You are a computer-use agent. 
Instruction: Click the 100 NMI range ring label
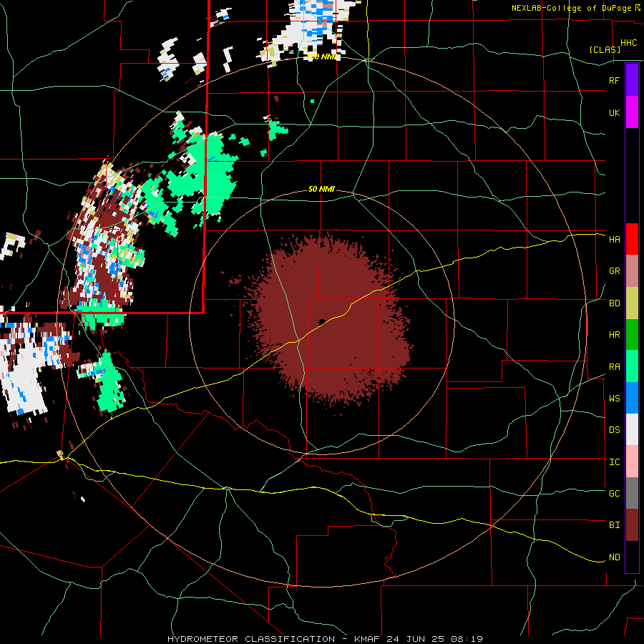click(321, 57)
